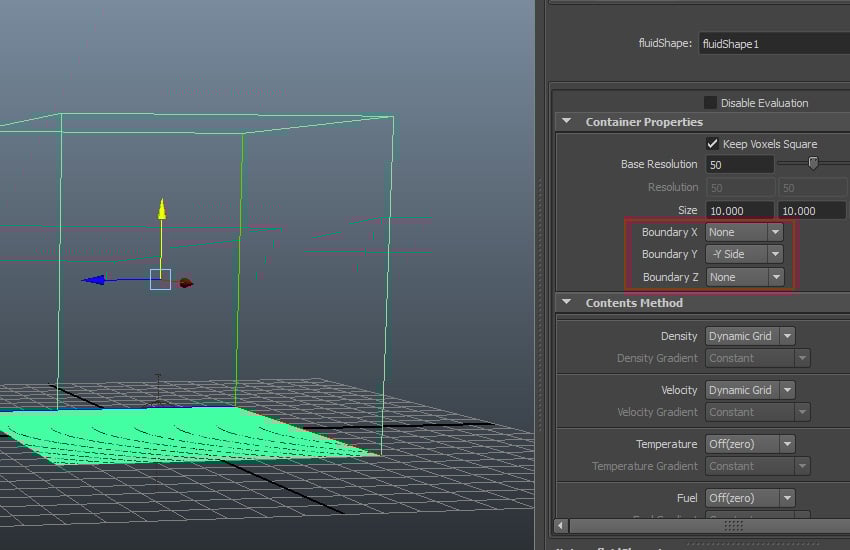This screenshot has width=850, height=550.
Task: Click the Base Resolution value field
Action: tap(739, 165)
